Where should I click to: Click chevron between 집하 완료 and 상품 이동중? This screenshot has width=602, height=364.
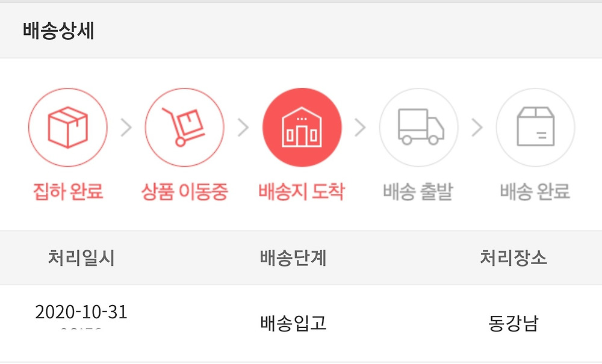(x=126, y=128)
